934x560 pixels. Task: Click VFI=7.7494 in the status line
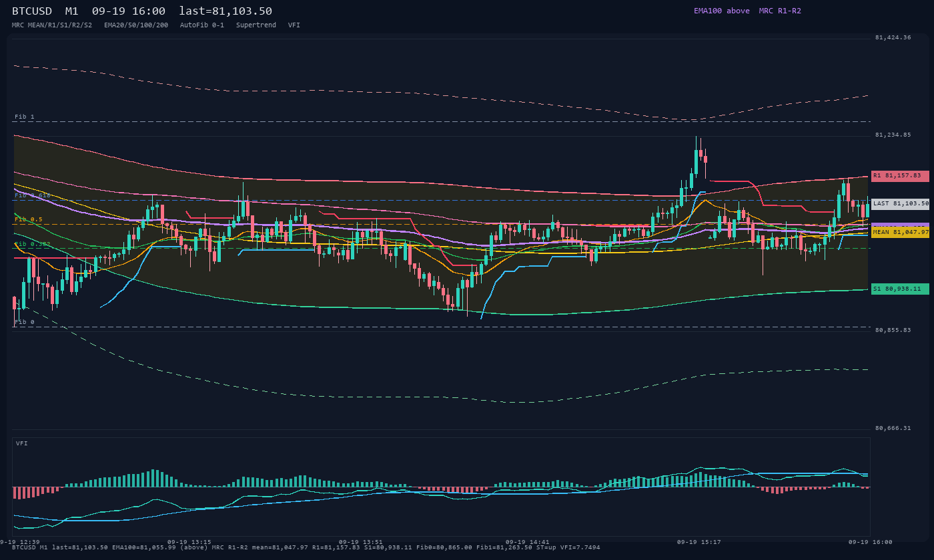tap(580, 547)
